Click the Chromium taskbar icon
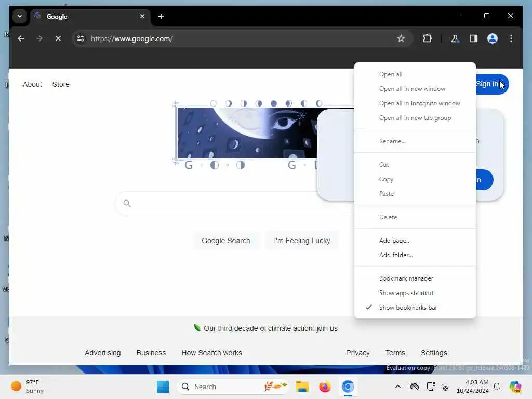Image resolution: width=532 pixels, height=399 pixels. coord(348,387)
